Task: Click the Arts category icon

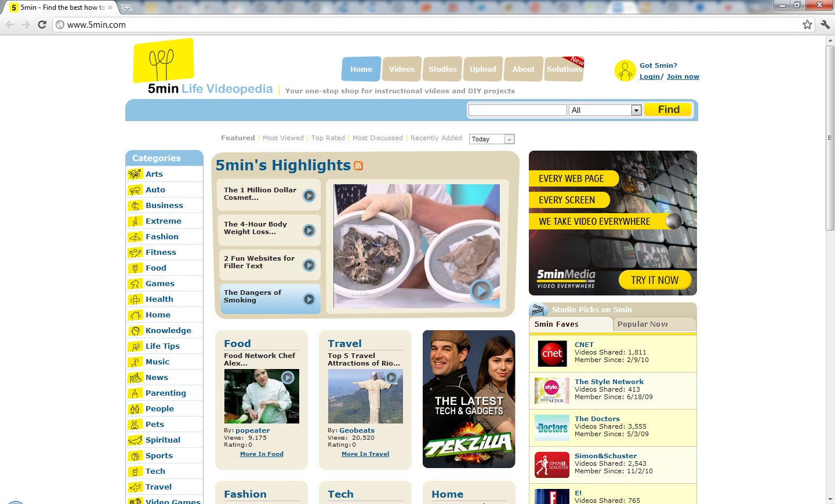Action: (x=135, y=174)
